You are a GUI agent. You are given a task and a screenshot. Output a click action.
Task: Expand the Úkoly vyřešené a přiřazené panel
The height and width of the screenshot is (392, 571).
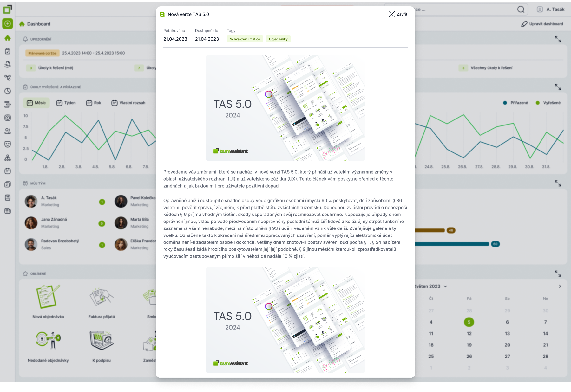(x=558, y=87)
